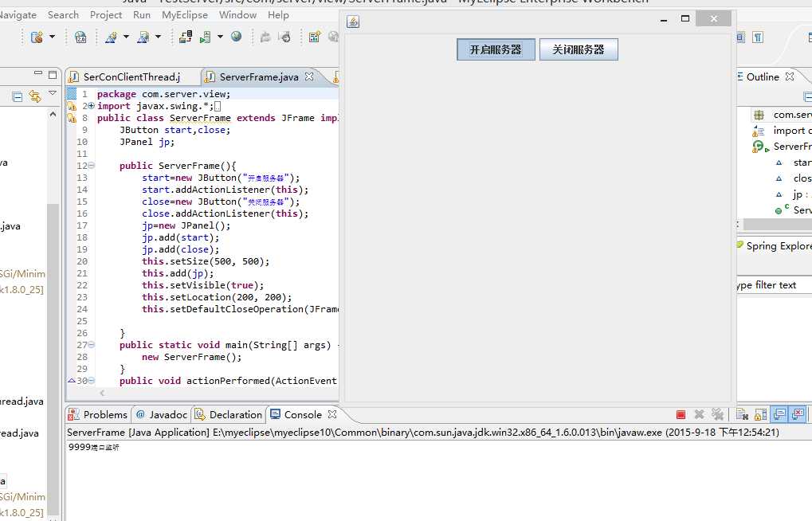This screenshot has height=521, width=812.
Task: Click the Remove Launch gray X icon
Action: tap(699, 414)
